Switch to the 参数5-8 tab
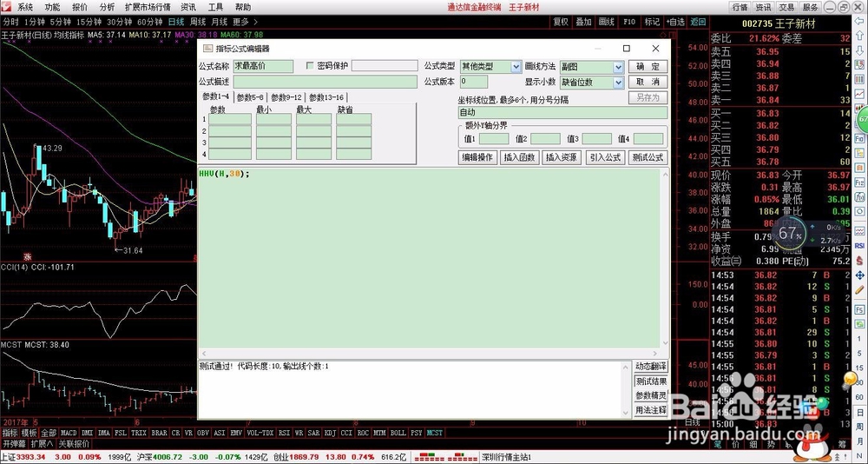This screenshot has height=464, width=868. click(x=250, y=97)
